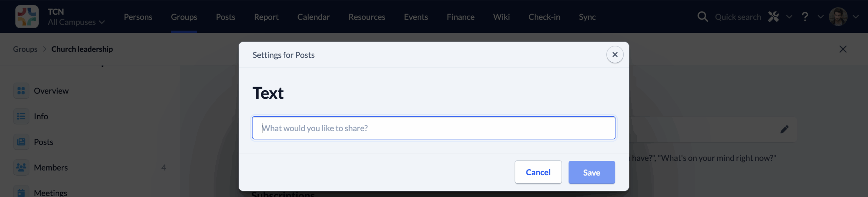Expand the chevron beside the tools icon

tap(789, 17)
